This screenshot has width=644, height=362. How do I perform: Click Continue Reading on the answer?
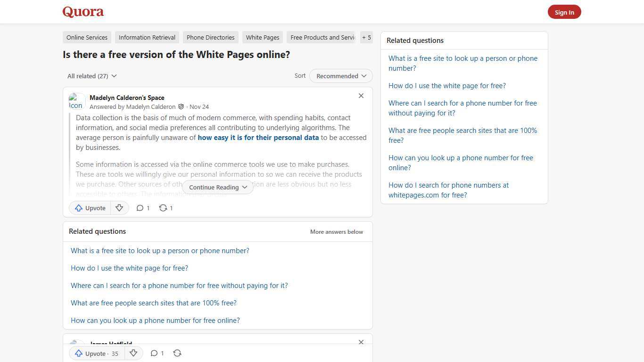pos(217,187)
